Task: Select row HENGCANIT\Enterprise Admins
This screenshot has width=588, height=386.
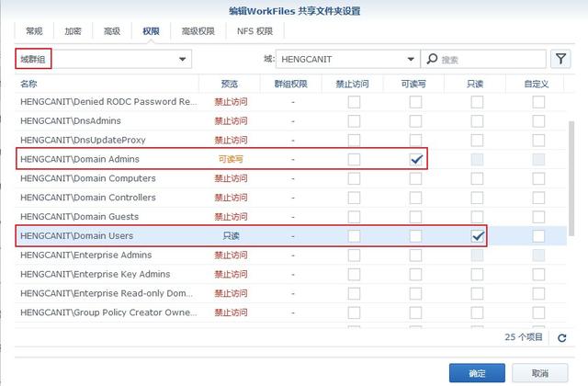Action: coord(290,255)
